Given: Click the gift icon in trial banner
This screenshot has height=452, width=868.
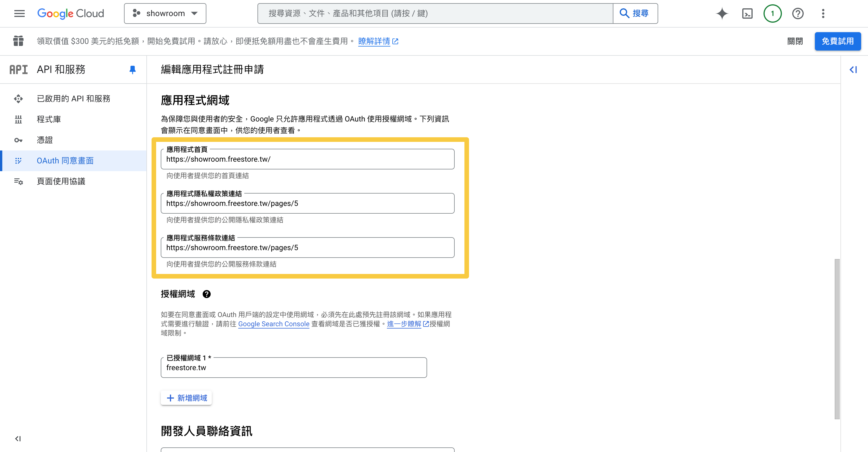Looking at the screenshot, I should coord(18,41).
